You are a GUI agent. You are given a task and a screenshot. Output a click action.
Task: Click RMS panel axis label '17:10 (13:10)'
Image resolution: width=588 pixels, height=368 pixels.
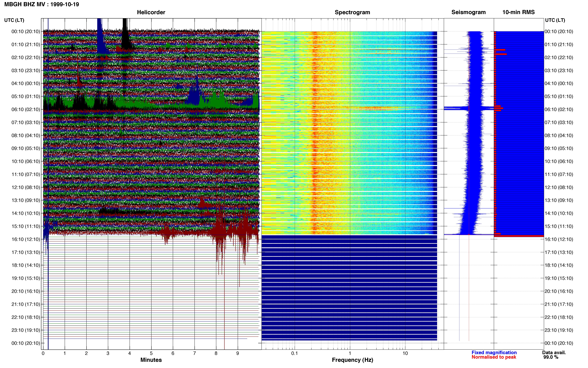pos(559,252)
